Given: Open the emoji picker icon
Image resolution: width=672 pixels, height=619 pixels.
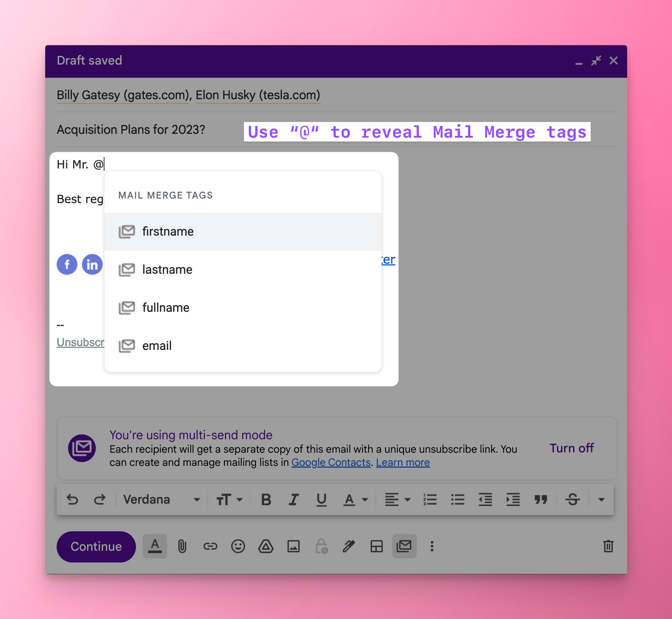Looking at the screenshot, I should tap(238, 546).
